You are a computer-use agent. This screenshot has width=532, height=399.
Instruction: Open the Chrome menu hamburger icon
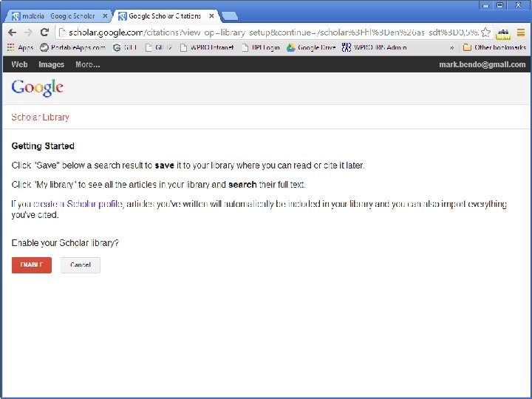pyautogui.click(x=521, y=33)
